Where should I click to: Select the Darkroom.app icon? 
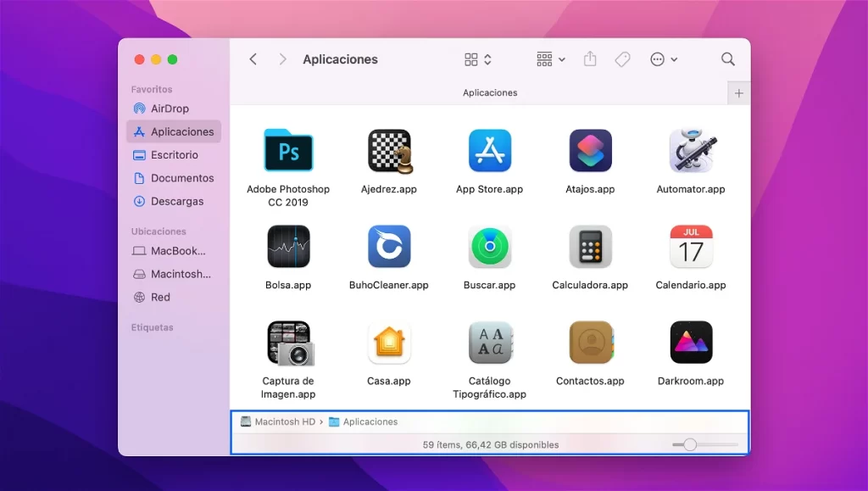tap(691, 342)
